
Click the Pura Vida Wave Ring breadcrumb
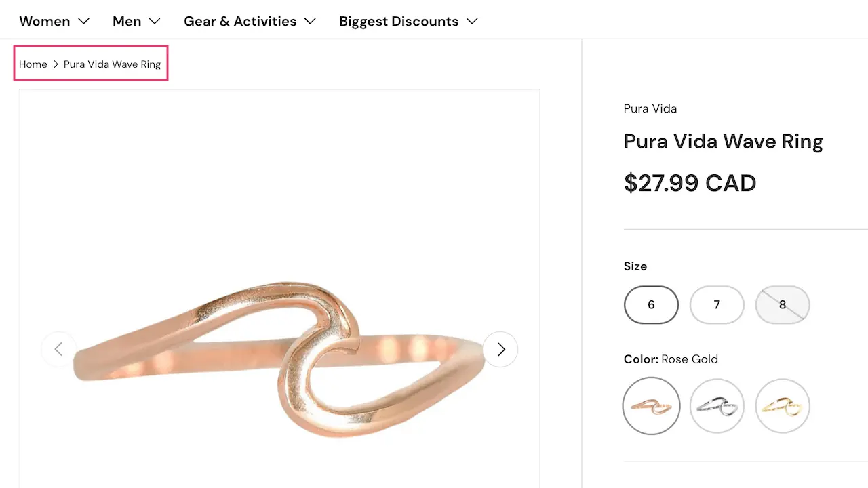point(112,64)
